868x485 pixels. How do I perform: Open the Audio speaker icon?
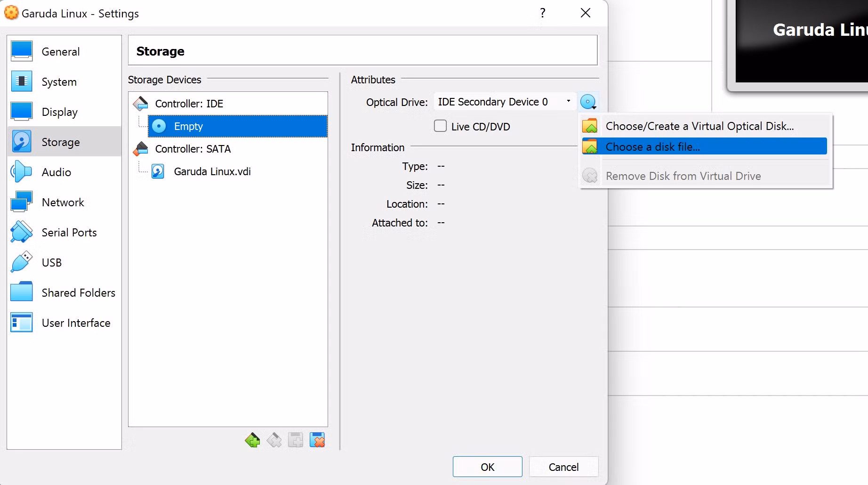(x=22, y=172)
